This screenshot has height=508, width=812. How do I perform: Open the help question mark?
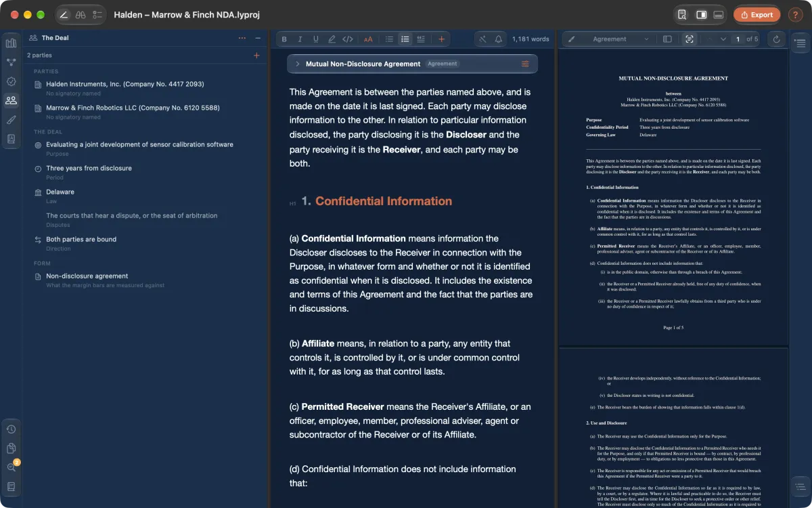click(x=795, y=14)
